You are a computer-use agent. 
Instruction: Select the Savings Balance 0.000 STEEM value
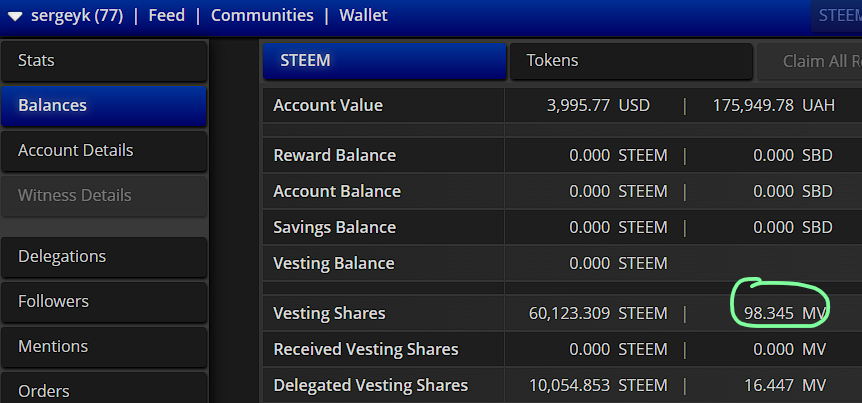pos(618,228)
